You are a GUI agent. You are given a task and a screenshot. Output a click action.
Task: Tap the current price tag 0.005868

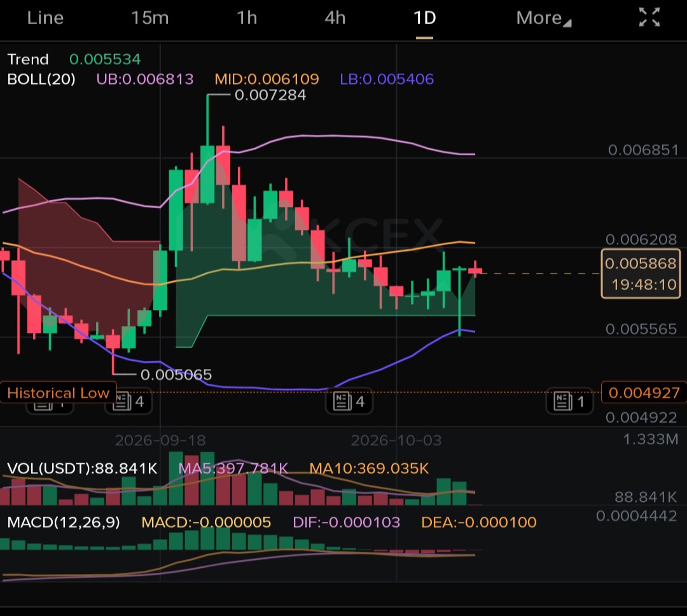point(641,263)
